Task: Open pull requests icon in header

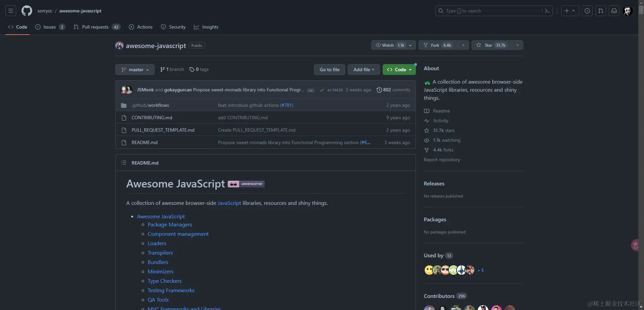Action: point(601,11)
